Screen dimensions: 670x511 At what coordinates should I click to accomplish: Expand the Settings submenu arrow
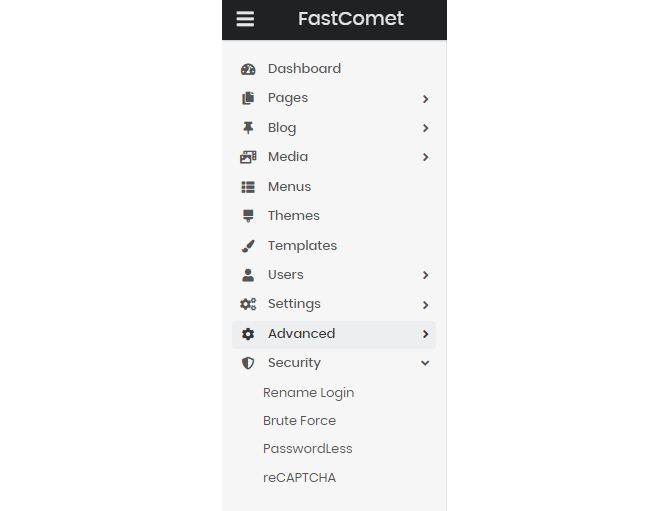click(425, 305)
